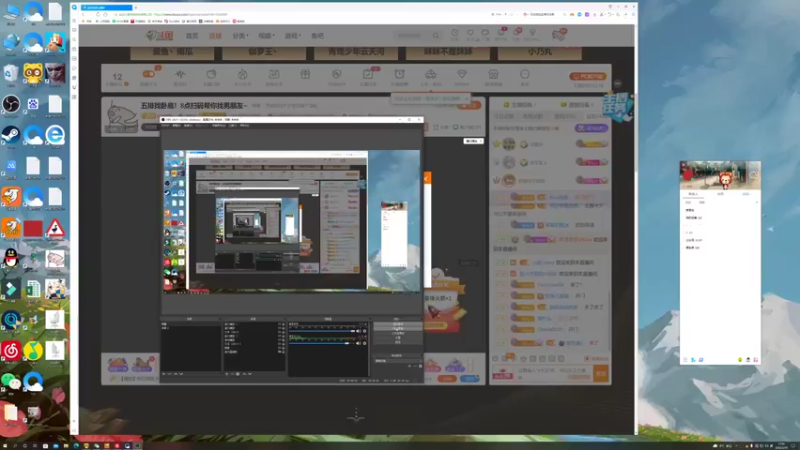Open user avatar in Huya header
The image size is (800, 450).
click(x=559, y=35)
